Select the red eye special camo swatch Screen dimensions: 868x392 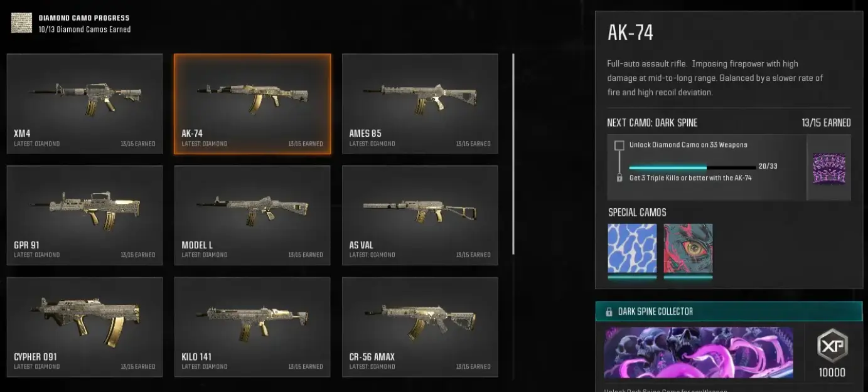(x=688, y=248)
